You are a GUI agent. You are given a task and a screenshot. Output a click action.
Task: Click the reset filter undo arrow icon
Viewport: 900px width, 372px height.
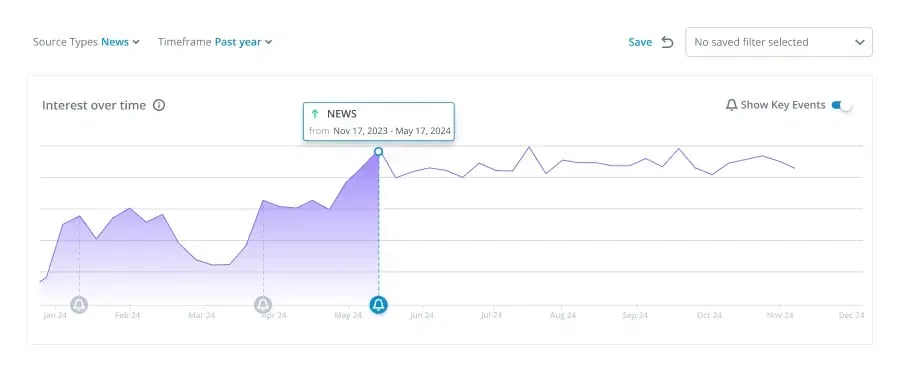click(x=667, y=42)
